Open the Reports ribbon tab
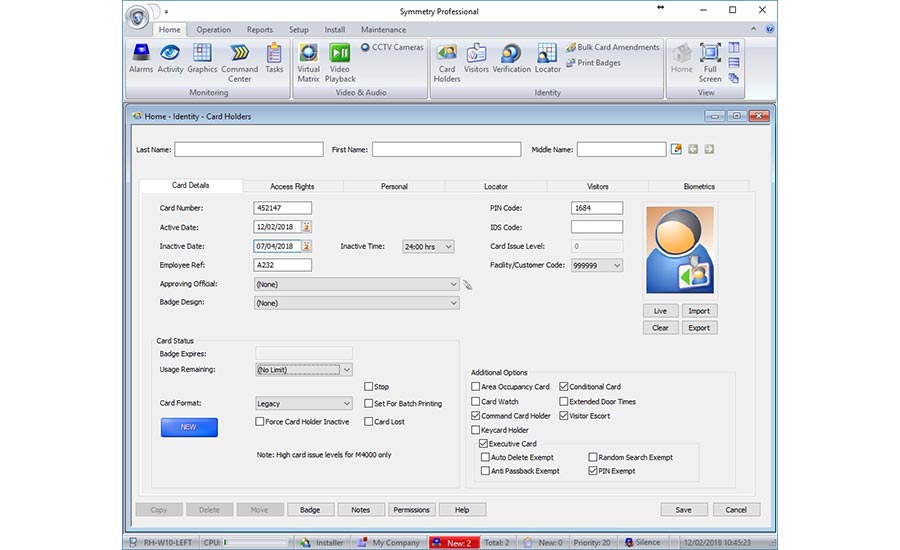The image size is (900, 550). tap(259, 30)
